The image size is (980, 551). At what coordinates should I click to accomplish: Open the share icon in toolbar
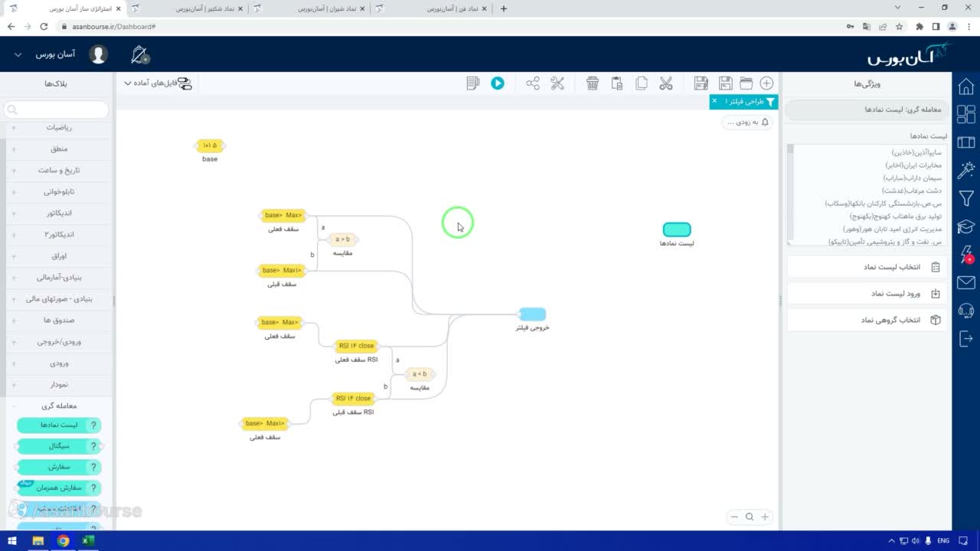533,83
